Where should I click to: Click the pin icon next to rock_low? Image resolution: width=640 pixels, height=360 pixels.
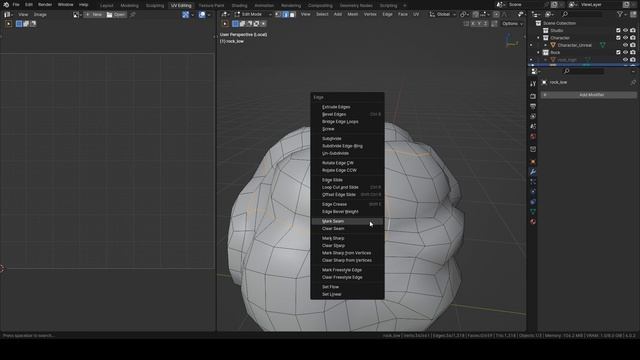633,82
